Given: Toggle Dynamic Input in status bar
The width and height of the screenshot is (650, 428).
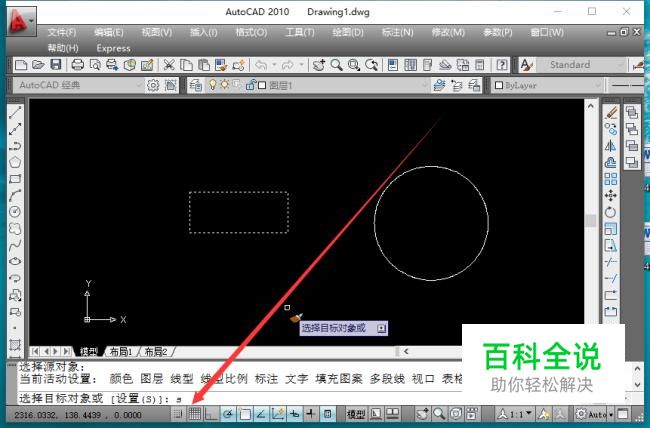Looking at the screenshot, I should pyautogui.click(x=294, y=413).
